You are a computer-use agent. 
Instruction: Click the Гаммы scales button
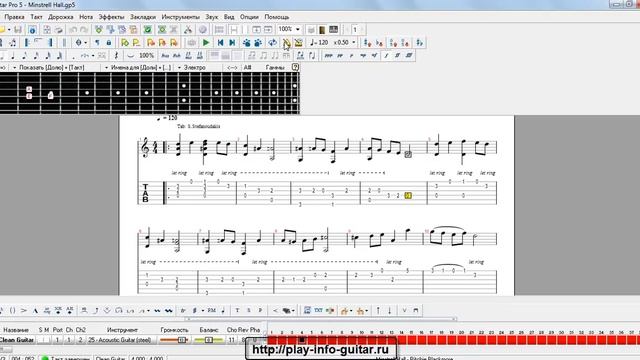[x=275, y=67]
